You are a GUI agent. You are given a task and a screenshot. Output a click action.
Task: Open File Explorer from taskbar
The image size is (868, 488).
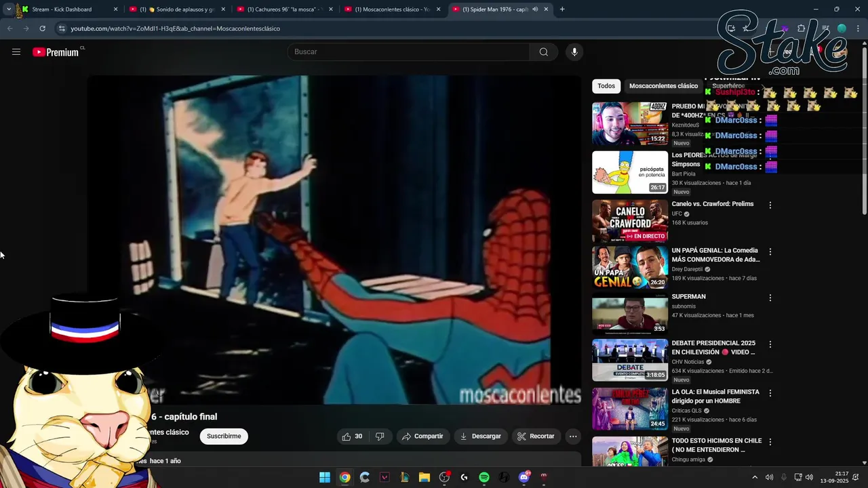pyautogui.click(x=425, y=477)
